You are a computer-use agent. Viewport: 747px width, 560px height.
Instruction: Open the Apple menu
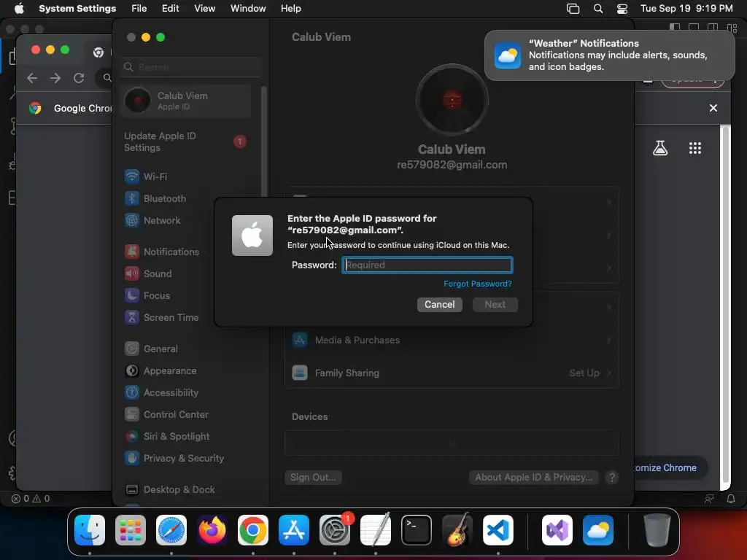point(19,8)
